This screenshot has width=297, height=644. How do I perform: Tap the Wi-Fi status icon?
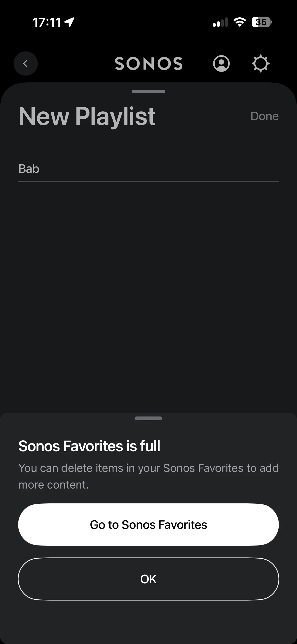click(240, 22)
